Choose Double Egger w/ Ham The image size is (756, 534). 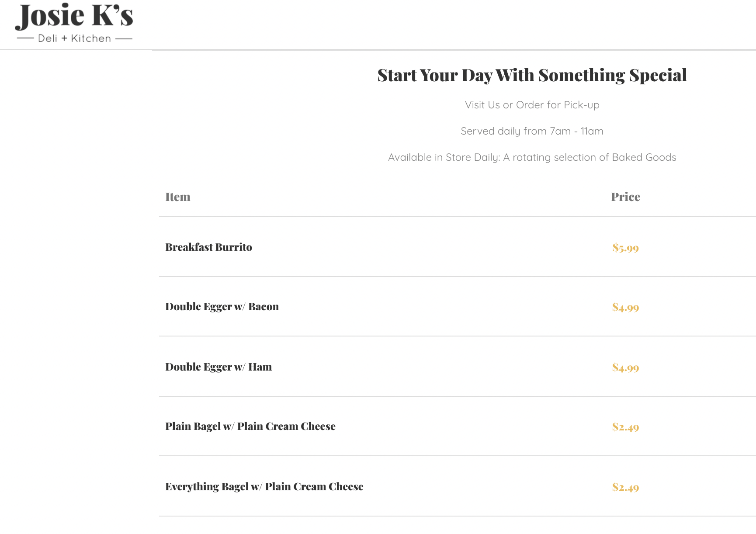coord(218,367)
